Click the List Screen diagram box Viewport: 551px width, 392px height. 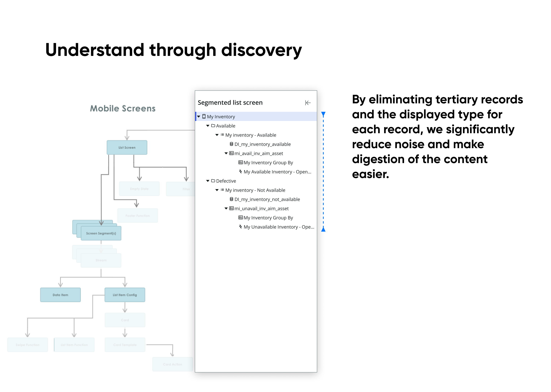coord(127,148)
